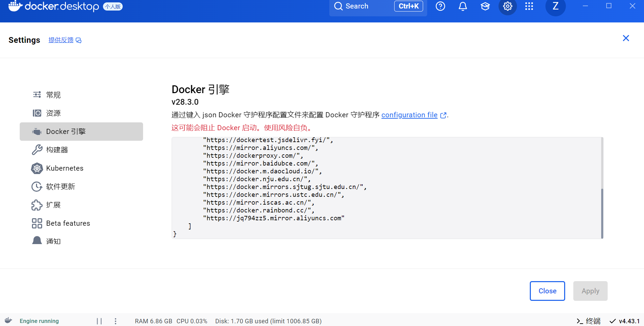Select the Kubernetes settings tab

(x=81, y=168)
